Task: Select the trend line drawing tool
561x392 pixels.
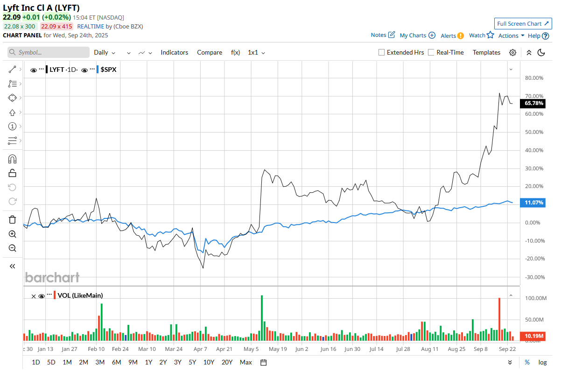Action: point(13,70)
